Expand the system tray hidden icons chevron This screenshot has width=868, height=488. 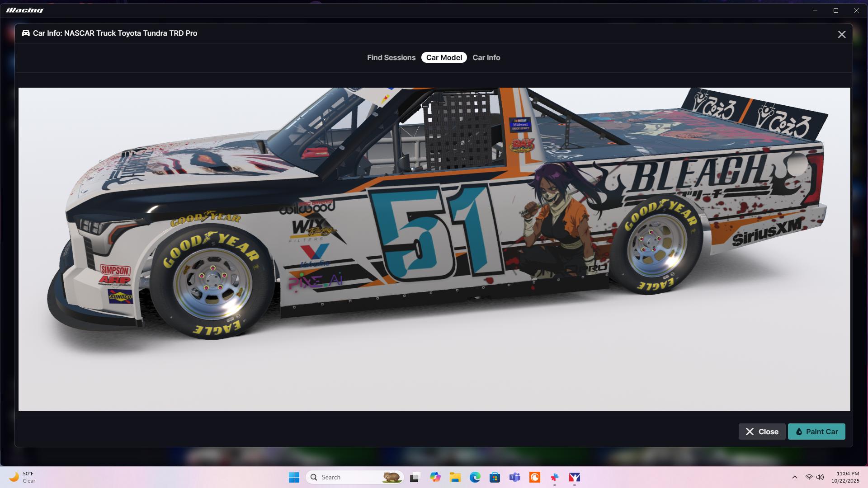coord(794,477)
